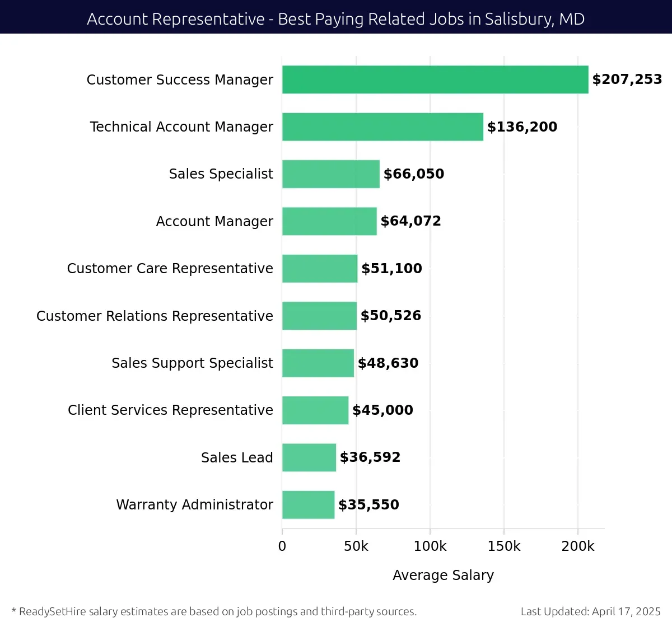Click the $64,072 salary value

411,221
